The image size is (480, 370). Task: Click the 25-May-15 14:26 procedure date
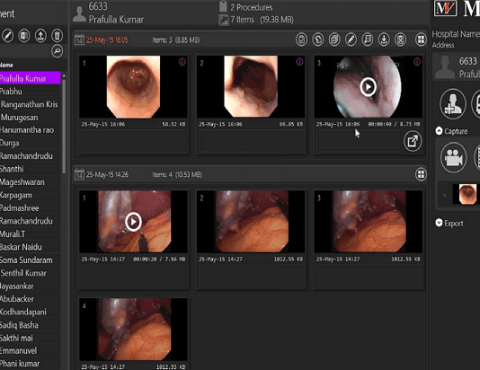107,174
